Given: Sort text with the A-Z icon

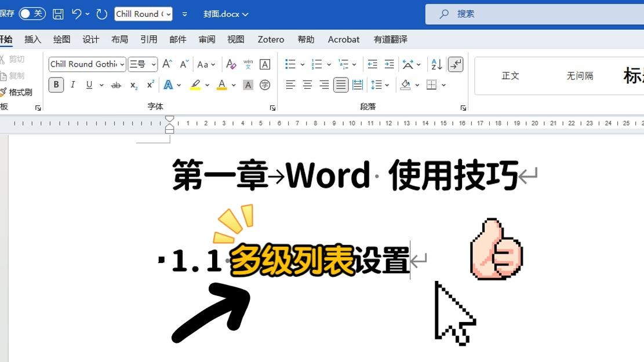Looking at the screenshot, I should (436, 64).
